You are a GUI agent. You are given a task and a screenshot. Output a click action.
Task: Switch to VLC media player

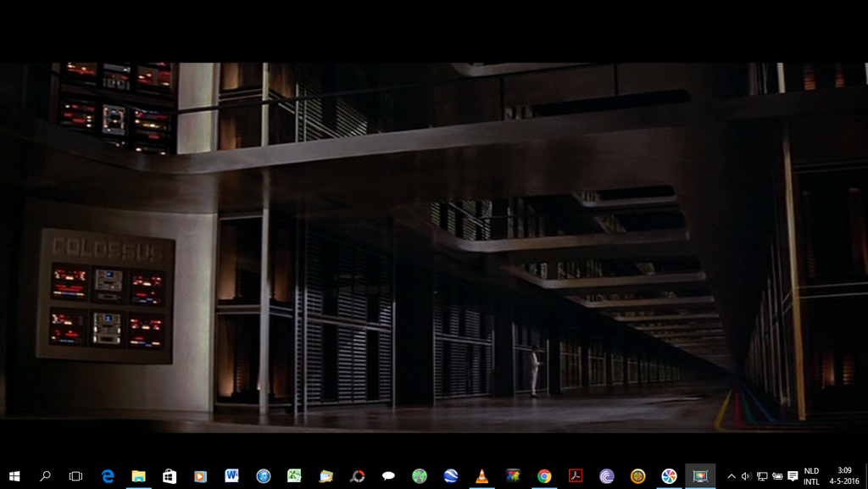tap(481, 475)
